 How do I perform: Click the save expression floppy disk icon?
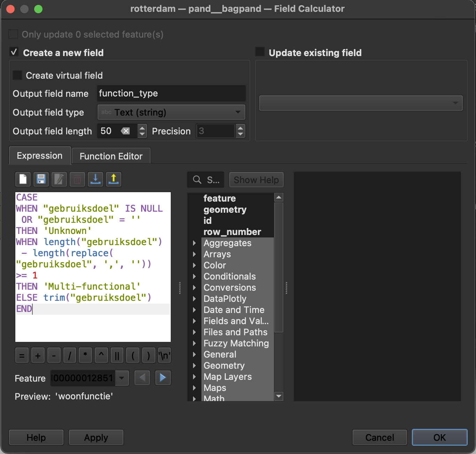[41, 179]
